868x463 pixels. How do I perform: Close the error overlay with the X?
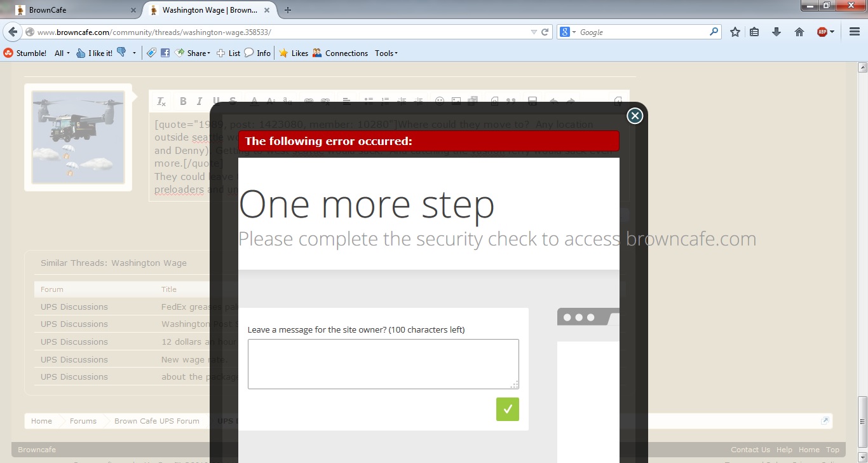tap(635, 115)
